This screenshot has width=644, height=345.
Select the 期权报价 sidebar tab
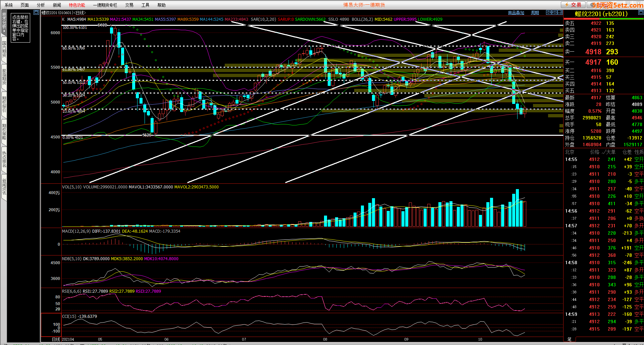click(4, 104)
